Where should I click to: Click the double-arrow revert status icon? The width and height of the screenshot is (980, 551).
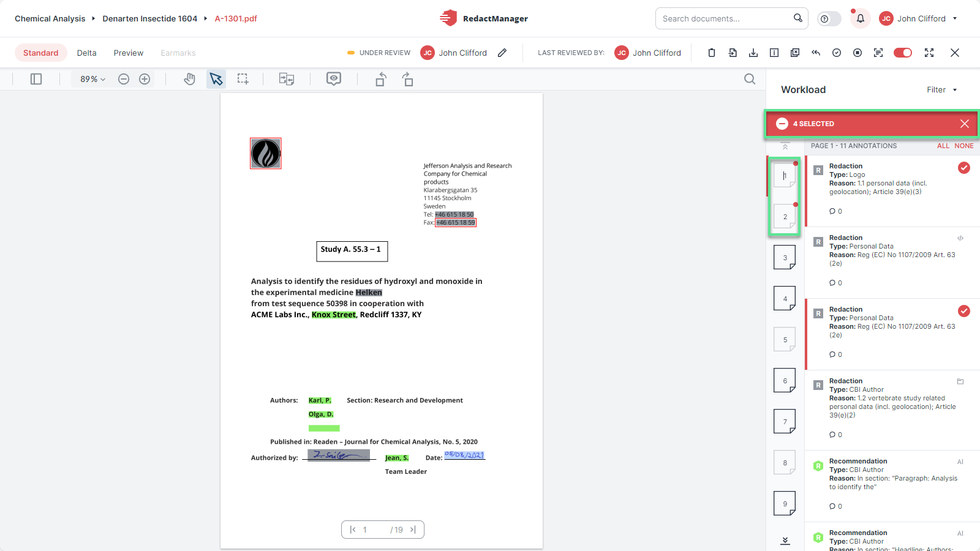pos(816,53)
